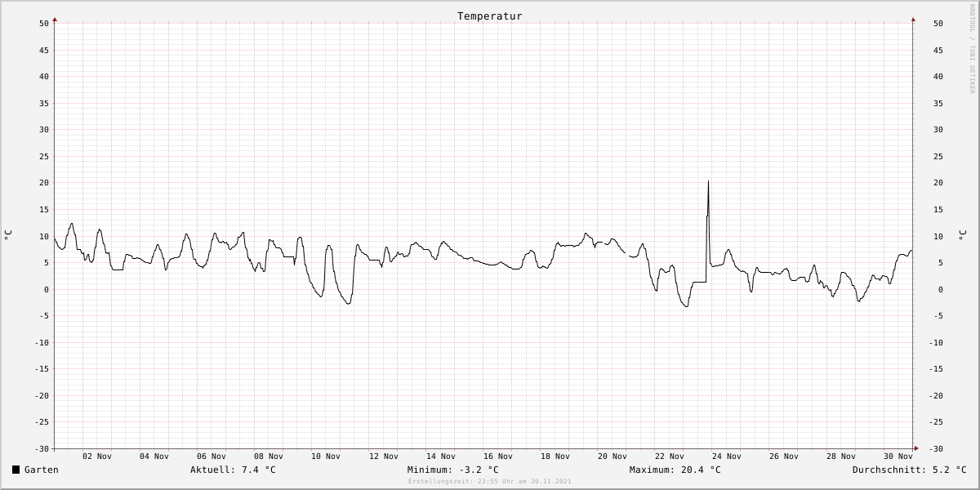Click the right y-axis 50 label
980x490 pixels.
tap(938, 24)
